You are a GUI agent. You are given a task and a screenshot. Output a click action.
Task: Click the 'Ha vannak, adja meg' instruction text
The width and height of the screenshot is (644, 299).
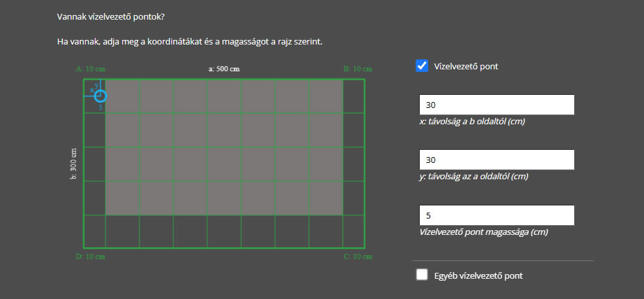[190, 42]
